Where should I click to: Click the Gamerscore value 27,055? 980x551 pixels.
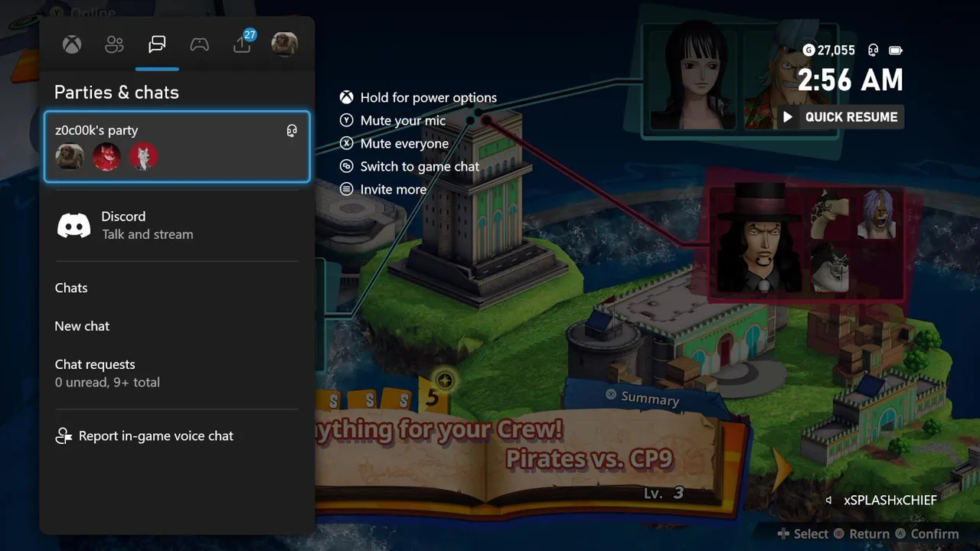(836, 51)
